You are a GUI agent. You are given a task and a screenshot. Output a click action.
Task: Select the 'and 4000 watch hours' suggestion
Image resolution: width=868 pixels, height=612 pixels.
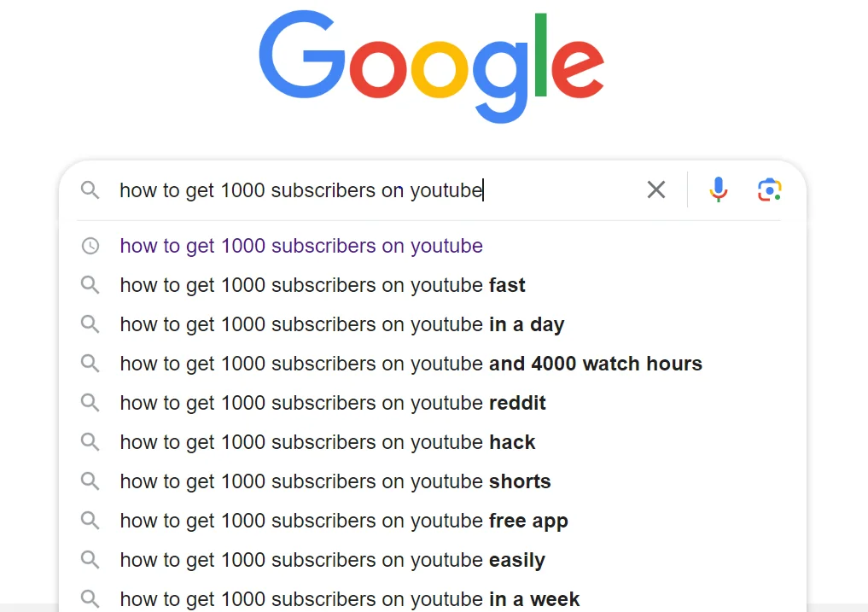click(x=411, y=364)
